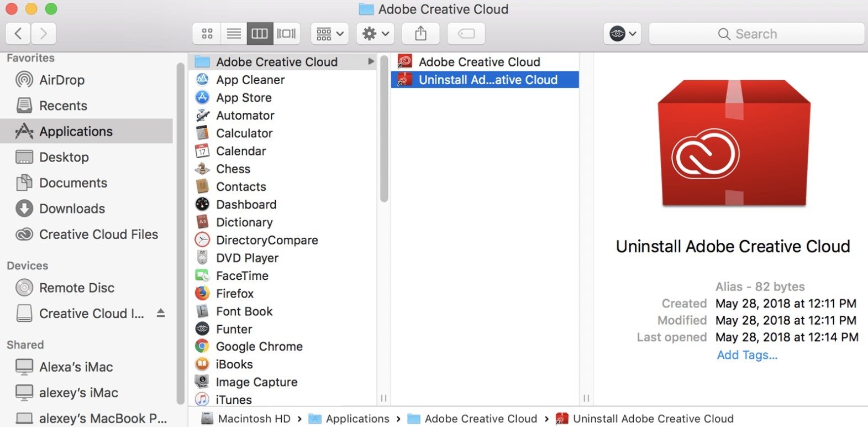Open AirDrop in the sidebar
The height and width of the screenshot is (427, 868).
pos(87,80)
